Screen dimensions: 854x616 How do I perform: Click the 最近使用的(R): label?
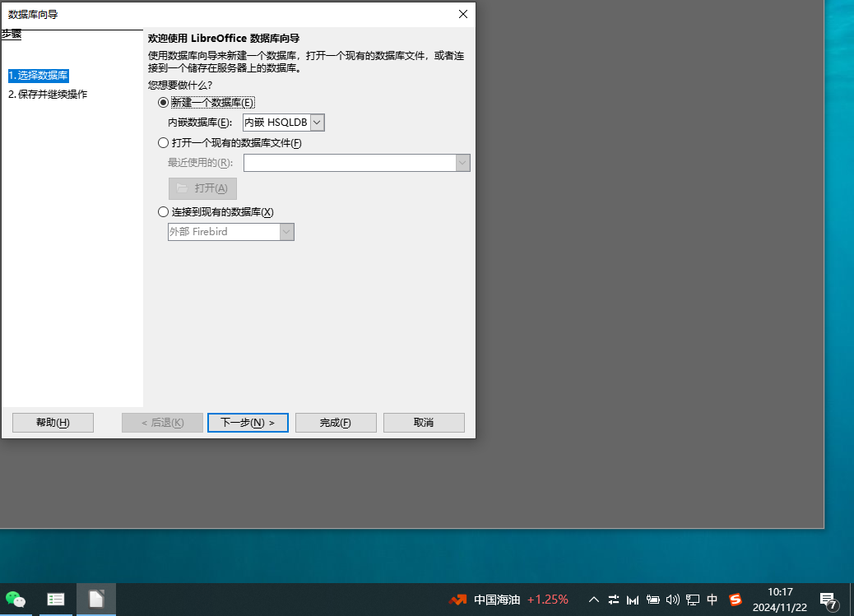[x=201, y=162]
